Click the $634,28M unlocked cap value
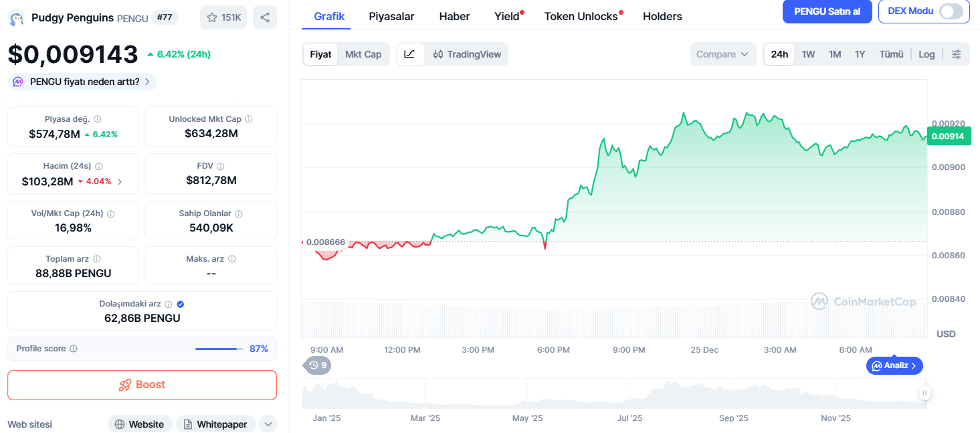Viewport: 980px width, 433px height. click(x=211, y=133)
